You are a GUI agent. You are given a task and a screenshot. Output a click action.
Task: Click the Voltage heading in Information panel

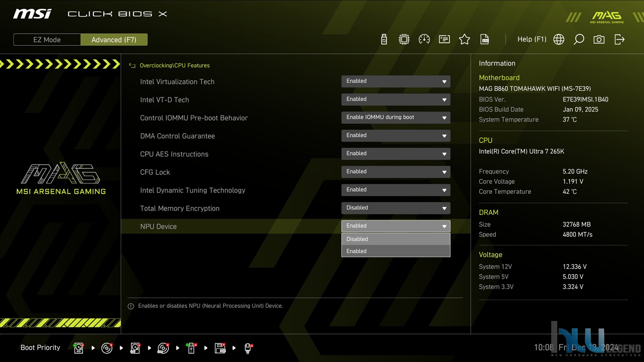point(490,255)
